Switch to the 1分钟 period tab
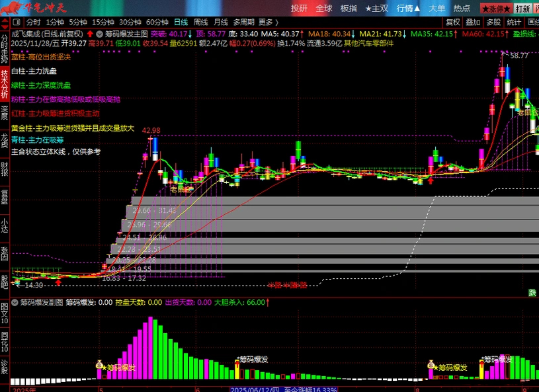 [x=55, y=22]
